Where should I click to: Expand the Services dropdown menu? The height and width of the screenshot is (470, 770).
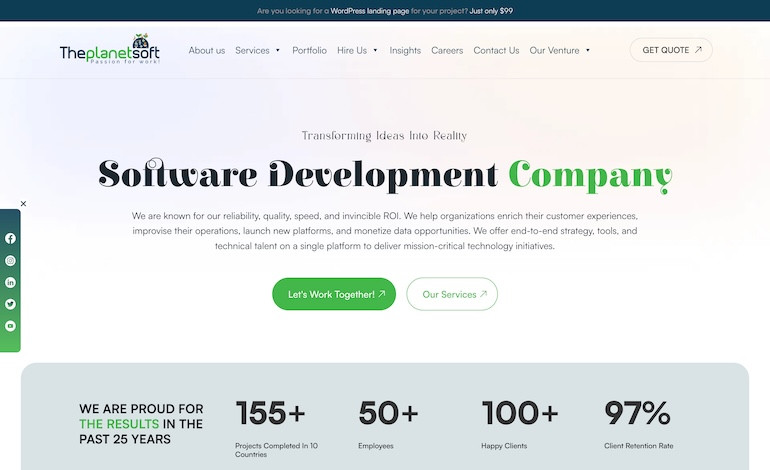258,50
